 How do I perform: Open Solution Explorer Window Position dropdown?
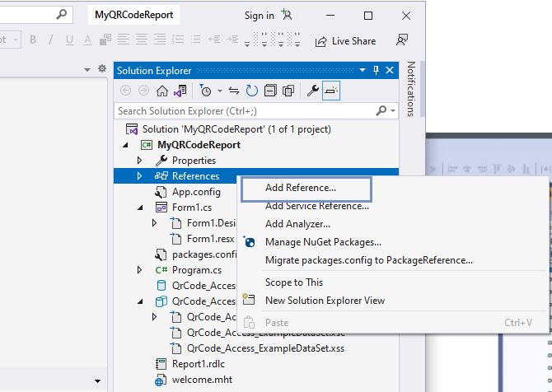click(363, 70)
